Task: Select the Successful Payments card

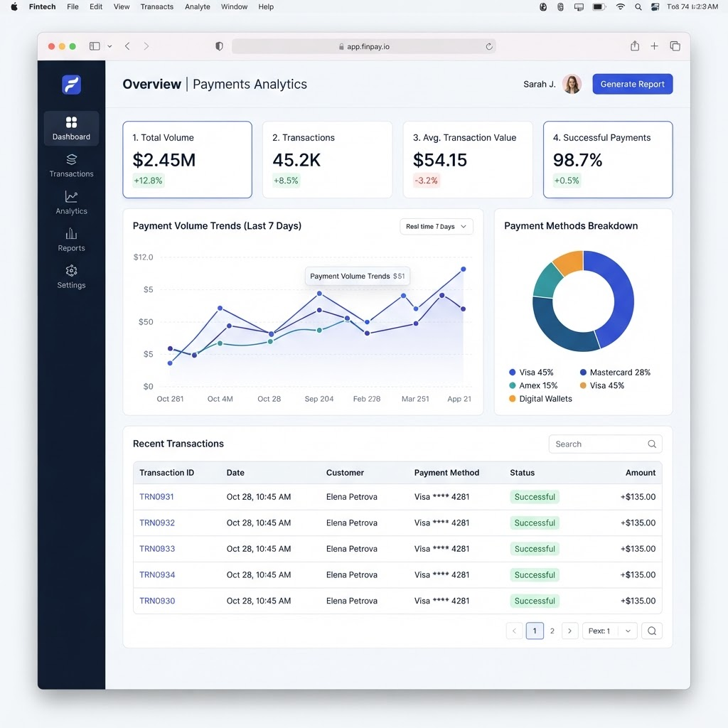Action: [608, 160]
